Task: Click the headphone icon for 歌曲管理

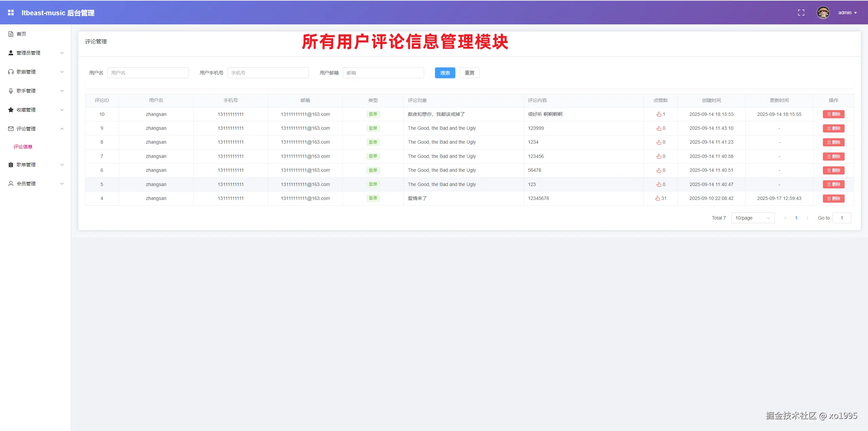Action: pyautogui.click(x=11, y=72)
